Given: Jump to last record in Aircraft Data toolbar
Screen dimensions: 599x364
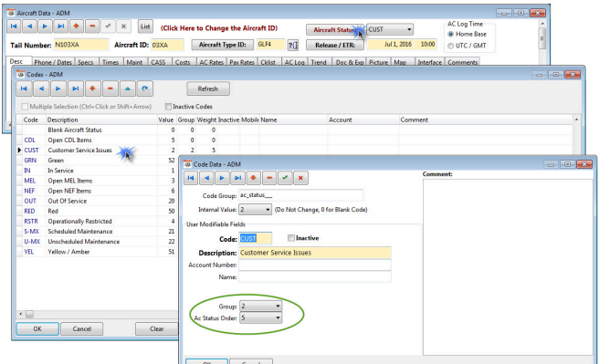Looking at the screenshot, I should tap(61, 26).
